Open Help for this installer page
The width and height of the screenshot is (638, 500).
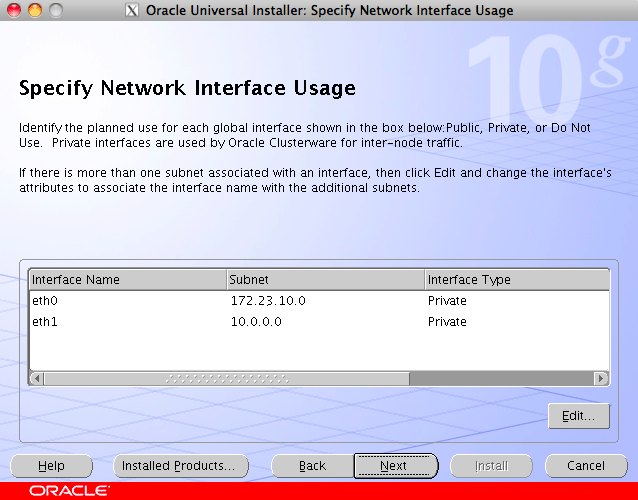[x=51, y=466]
